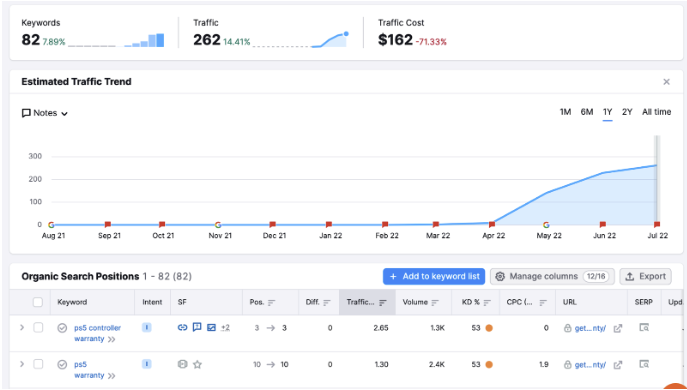View SERP snapshot for ps5 controller warranty

coord(644,327)
